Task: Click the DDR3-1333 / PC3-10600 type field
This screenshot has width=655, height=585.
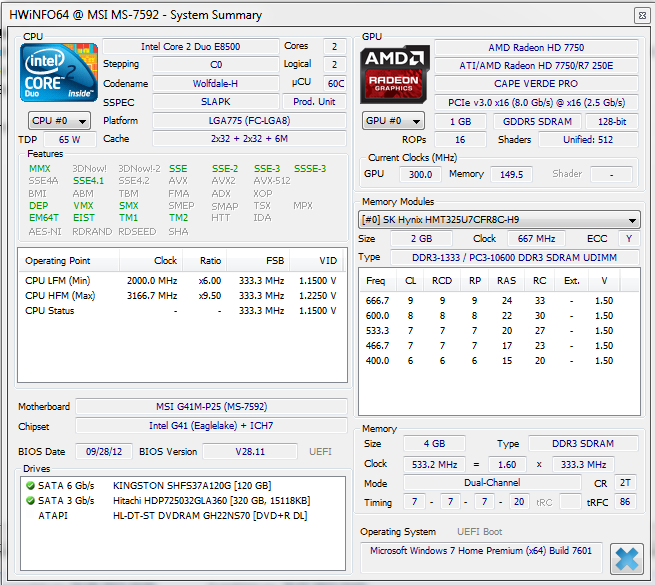Action: click(515, 257)
